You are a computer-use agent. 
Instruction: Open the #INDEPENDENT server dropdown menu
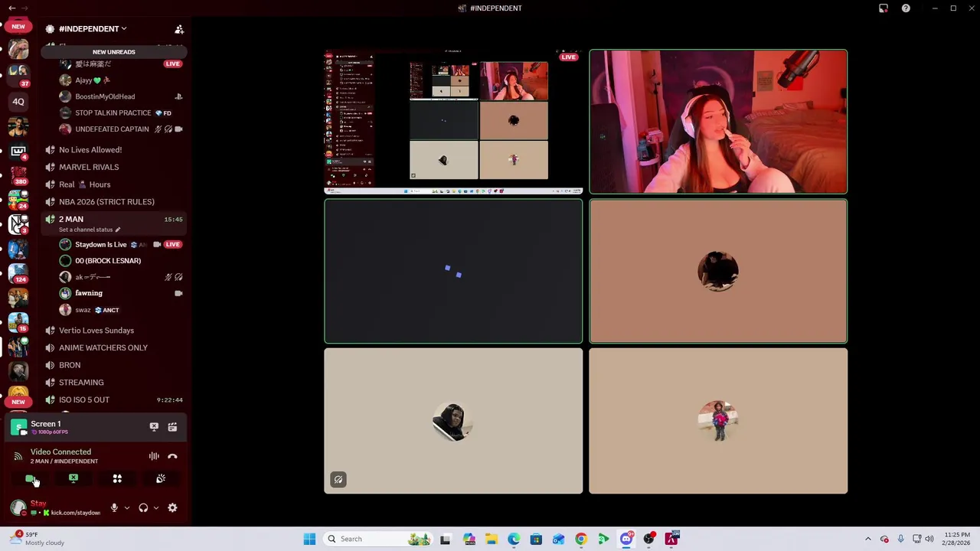click(93, 29)
